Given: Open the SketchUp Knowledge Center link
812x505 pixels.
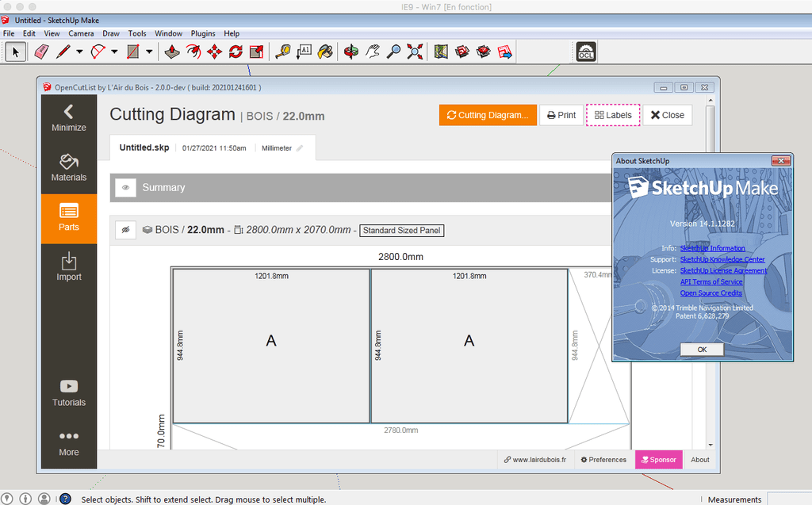Looking at the screenshot, I should [x=722, y=259].
